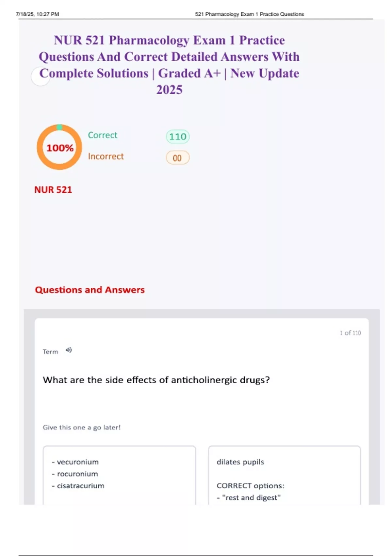Click the anticholinergic drugs question text
This screenshot has width=392, height=556.
(156, 380)
